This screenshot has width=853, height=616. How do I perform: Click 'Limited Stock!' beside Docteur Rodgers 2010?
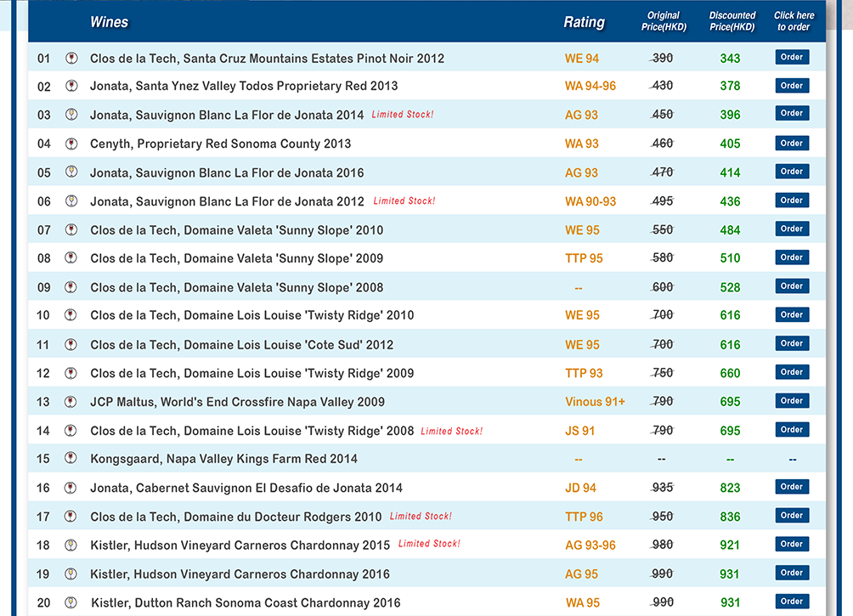[x=421, y=516]
